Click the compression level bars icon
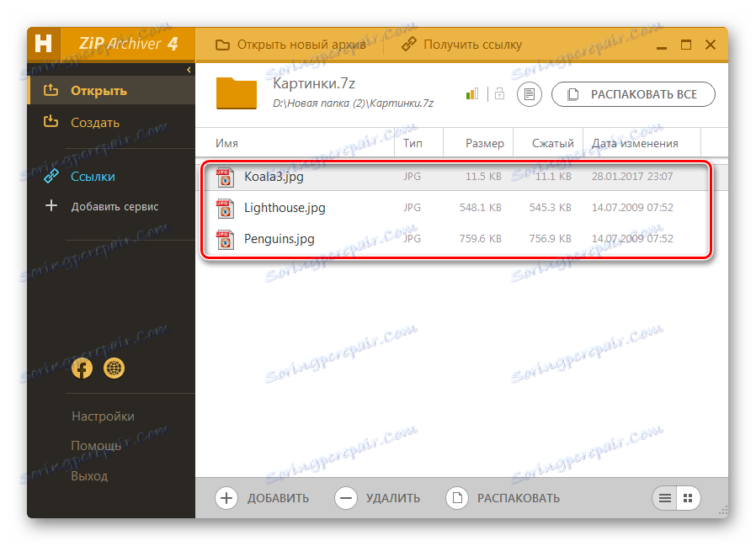The image size is (756, 546). [x=472, y=93]
